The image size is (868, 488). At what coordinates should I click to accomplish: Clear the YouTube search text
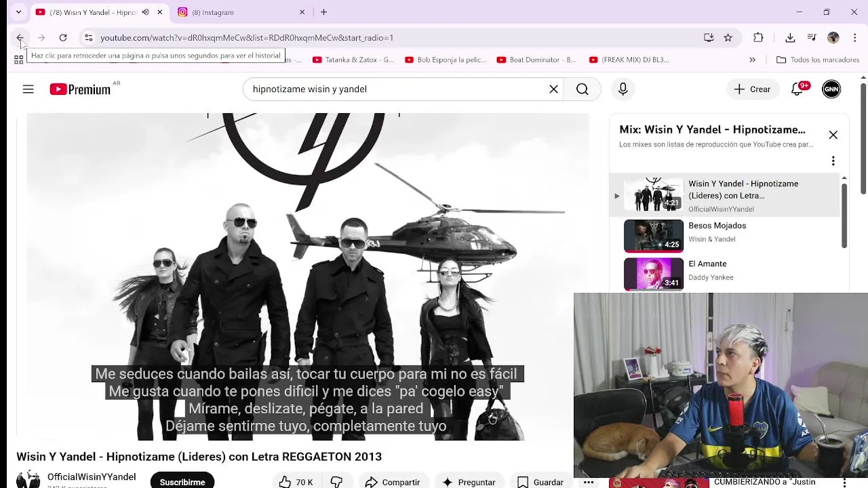tap(553, 89)
